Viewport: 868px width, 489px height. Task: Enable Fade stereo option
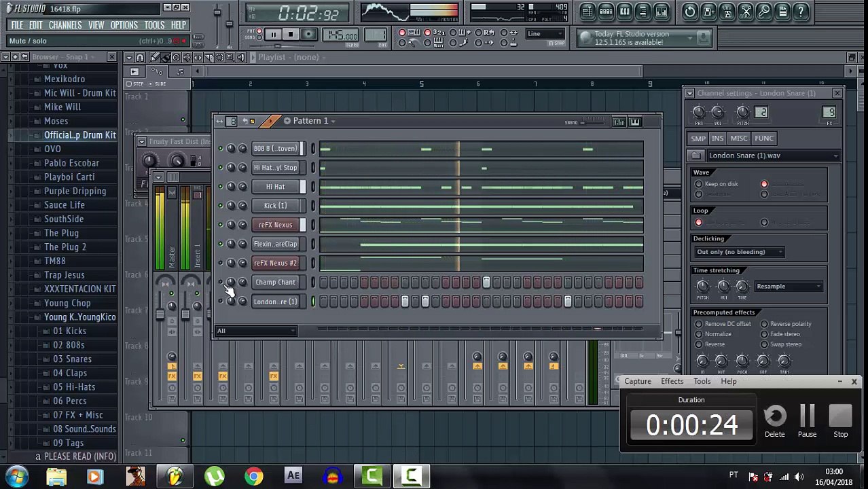click(x=764, y=334)
